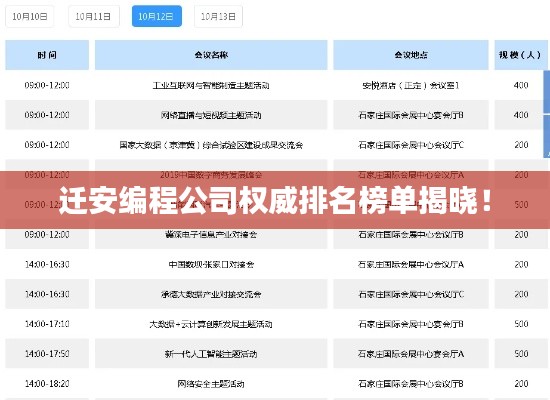The image size is (550, 400).
Task: Select the 省级电子信息产业对接会 meeting name
Action: (x=211, y=234)
